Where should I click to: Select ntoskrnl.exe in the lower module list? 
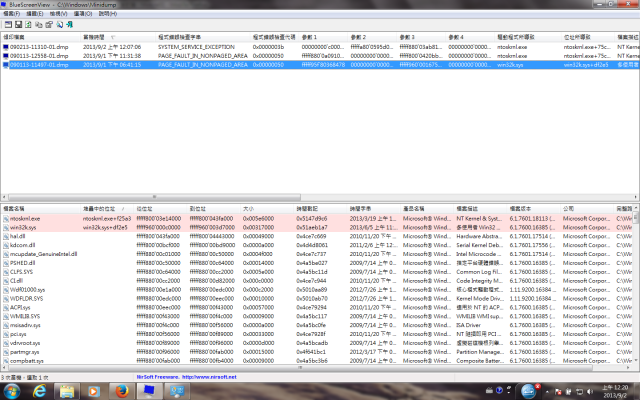(x=25, y=219)
